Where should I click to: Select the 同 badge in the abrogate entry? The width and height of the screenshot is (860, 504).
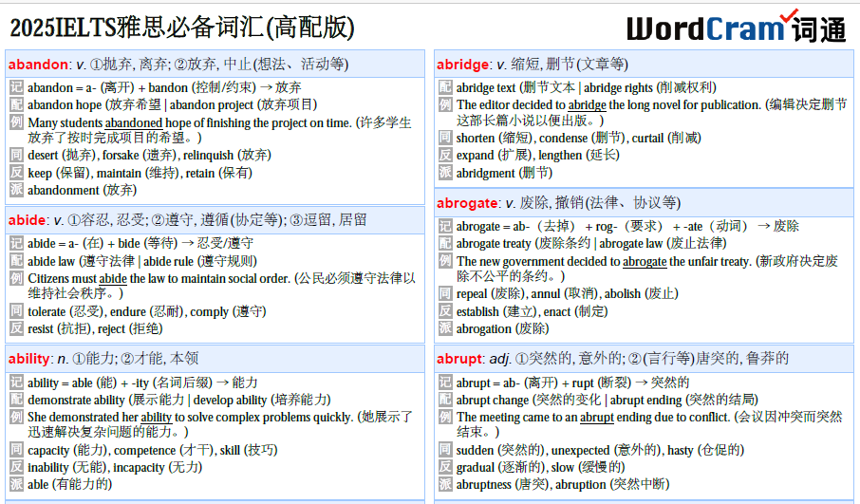click(445, 293)
